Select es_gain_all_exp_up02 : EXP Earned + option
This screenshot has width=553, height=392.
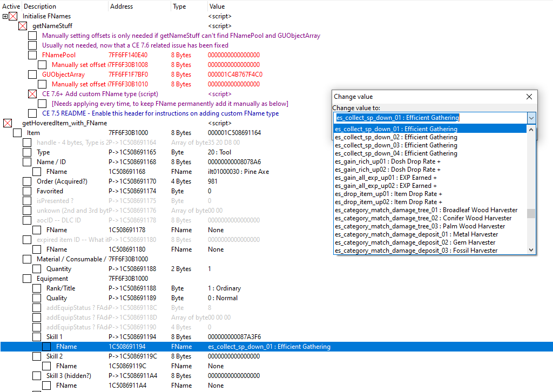coord(430,186)
